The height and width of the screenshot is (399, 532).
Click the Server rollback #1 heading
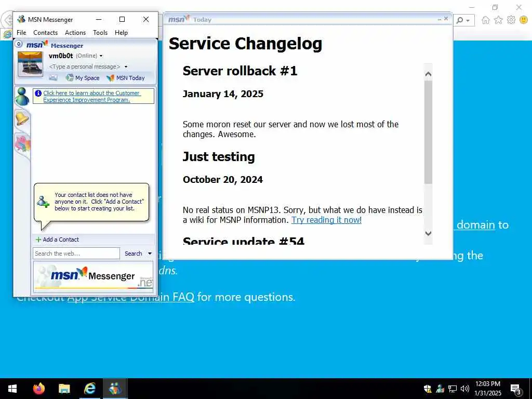pos(240,71)
